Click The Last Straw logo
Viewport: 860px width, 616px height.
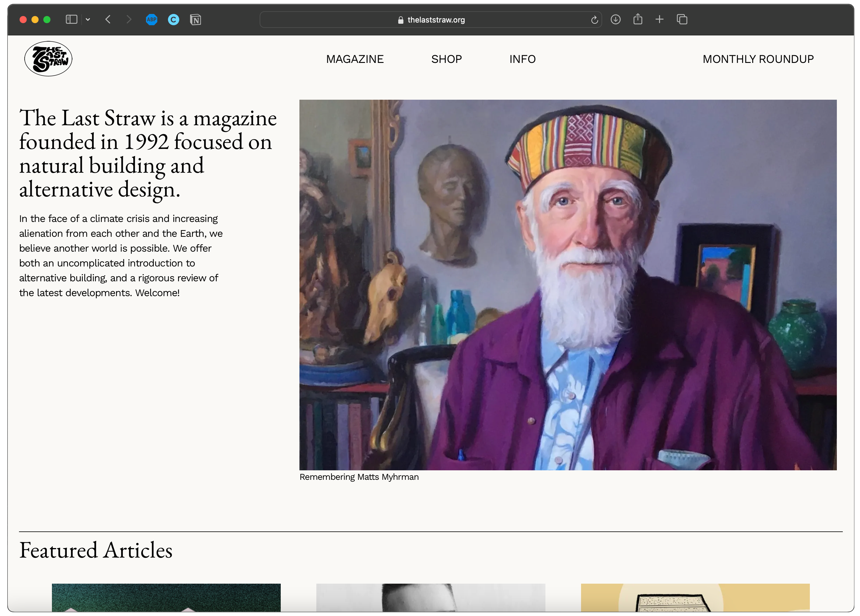(x=48, y=59)
